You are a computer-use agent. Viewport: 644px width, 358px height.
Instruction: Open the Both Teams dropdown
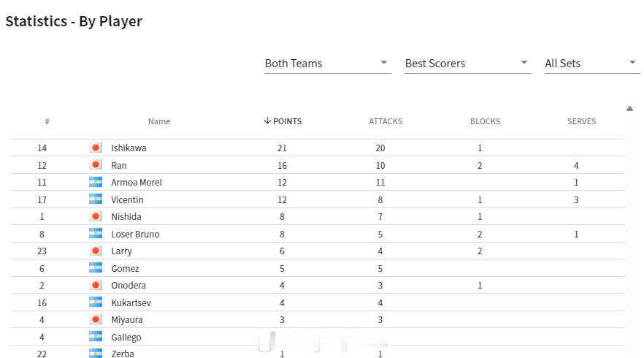(328, 64)
